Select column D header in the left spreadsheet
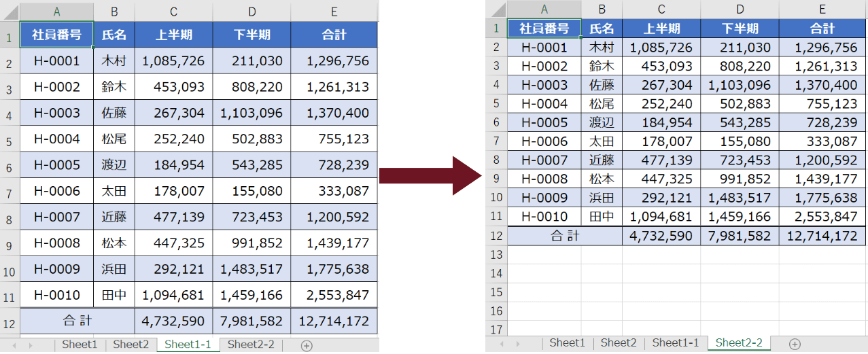 251,12
